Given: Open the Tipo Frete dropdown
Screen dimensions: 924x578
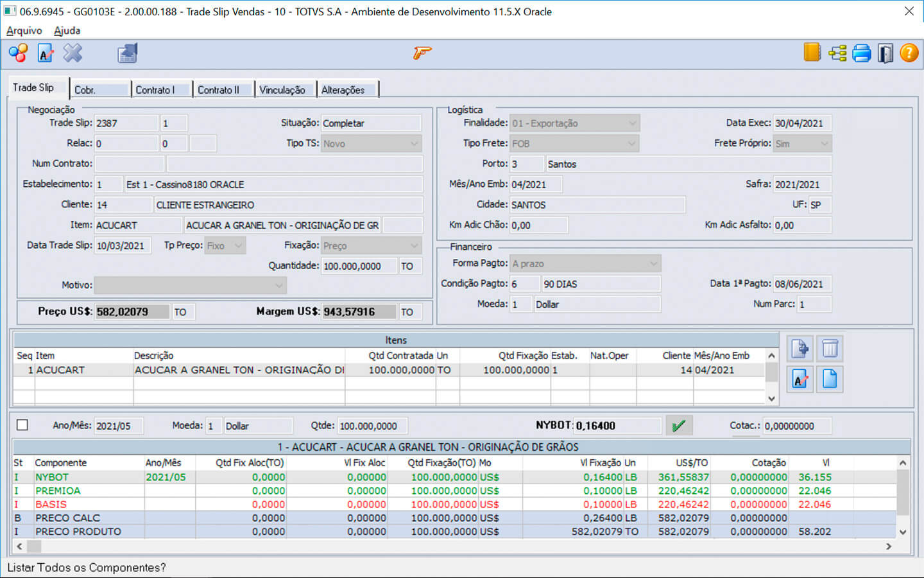Looking at the screenshot, I should [632, 143].
